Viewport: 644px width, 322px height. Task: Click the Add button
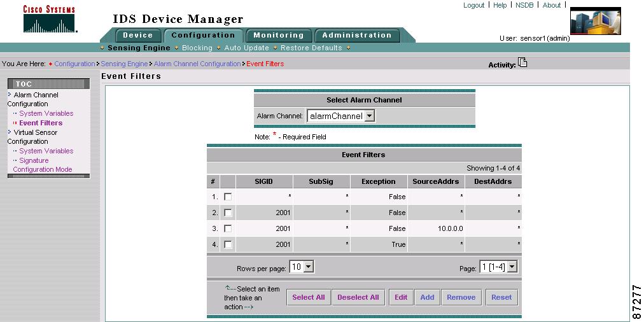tap(427, 297)
